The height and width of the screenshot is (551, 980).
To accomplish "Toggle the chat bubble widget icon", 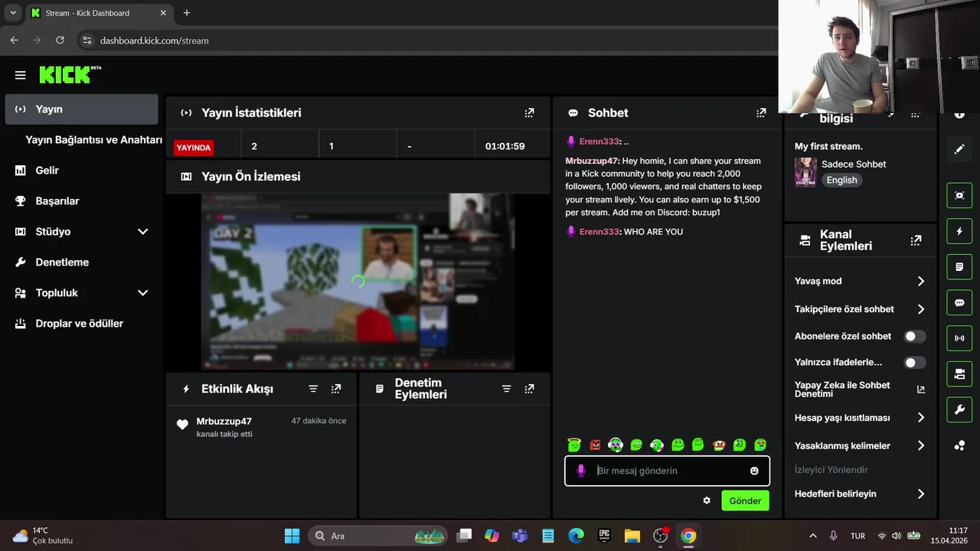I will 959,303.
